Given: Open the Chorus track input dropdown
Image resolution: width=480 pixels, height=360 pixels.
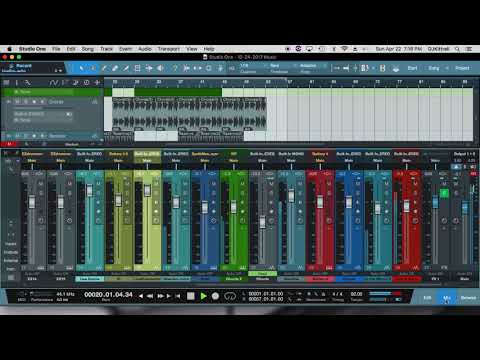Looking at the screenshot, I should tap(42, 114).
